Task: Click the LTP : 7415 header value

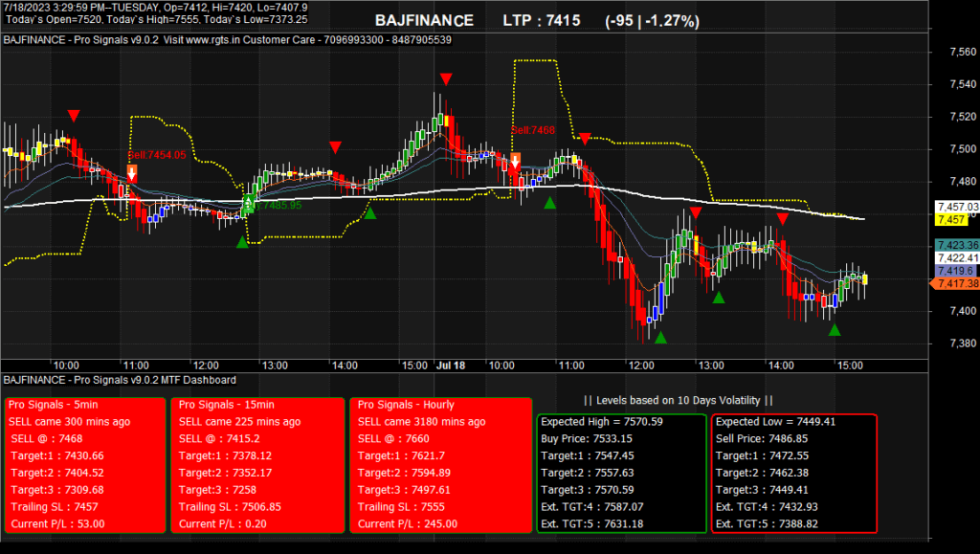Action: pyautogui.click(x=542, y=21)
